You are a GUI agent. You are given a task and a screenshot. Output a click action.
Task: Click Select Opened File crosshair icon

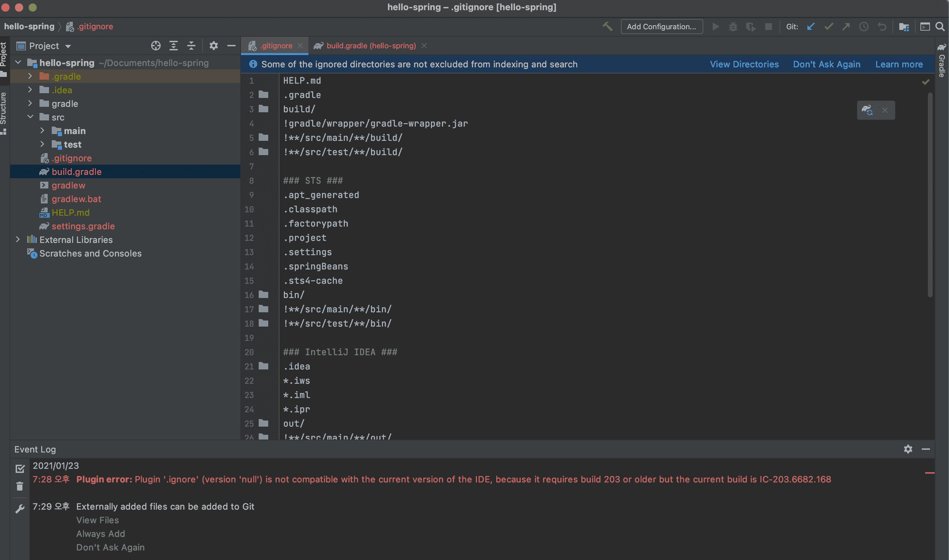156,46
